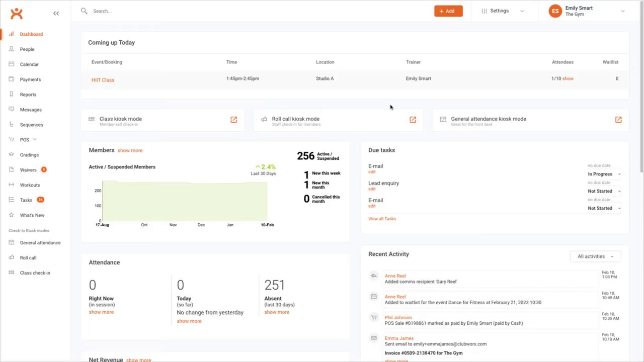
Task: Open the Payments sidebar item
Action: [30, 79]
